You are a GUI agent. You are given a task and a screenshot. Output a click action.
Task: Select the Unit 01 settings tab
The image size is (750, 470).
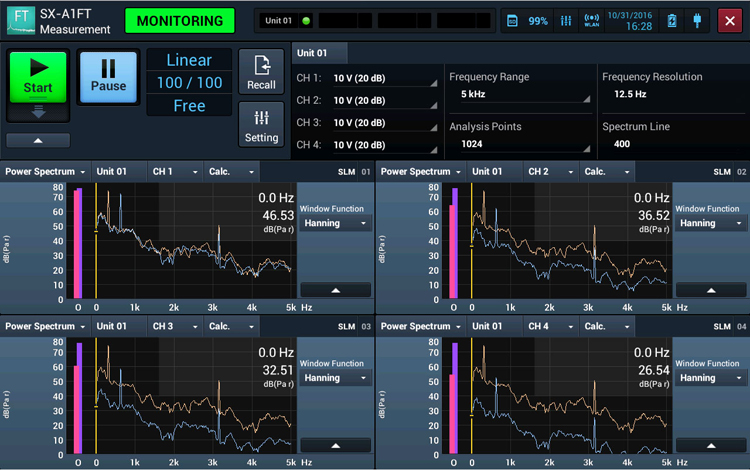(321, 52)
